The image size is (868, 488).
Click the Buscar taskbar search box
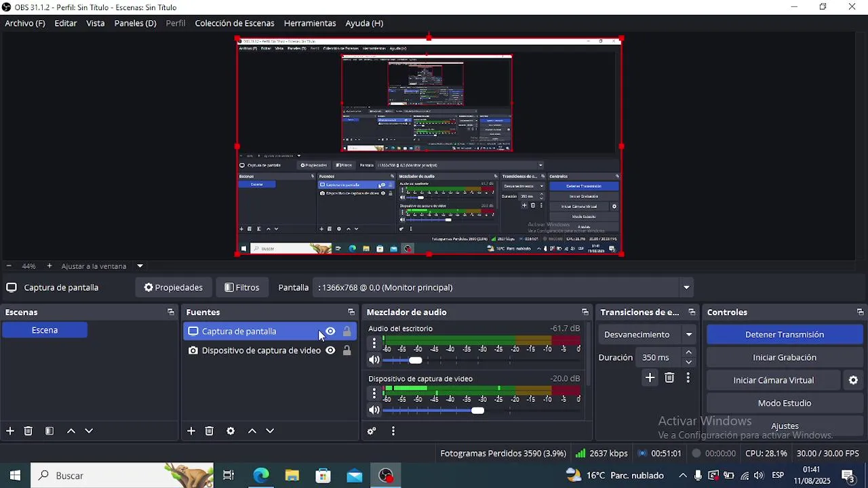tap(122, 476)
